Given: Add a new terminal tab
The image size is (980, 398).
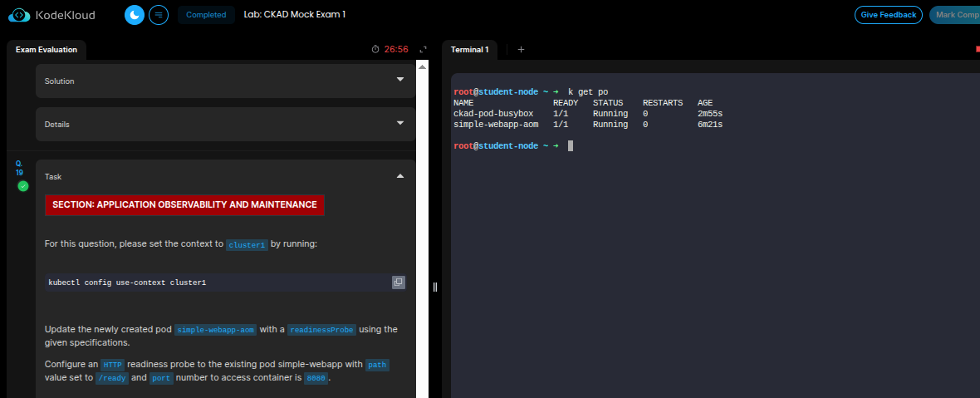Looking at the screenshot, I should point(522,50).
